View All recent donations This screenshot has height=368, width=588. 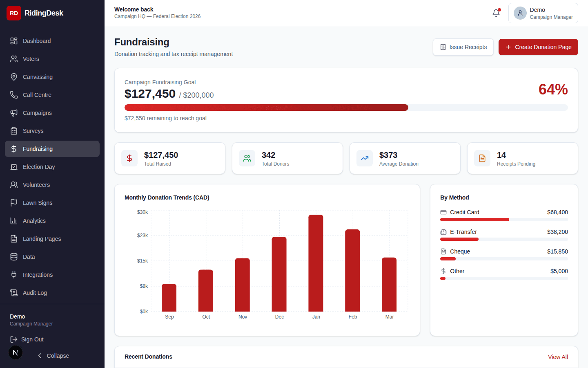tap(558, 357)
